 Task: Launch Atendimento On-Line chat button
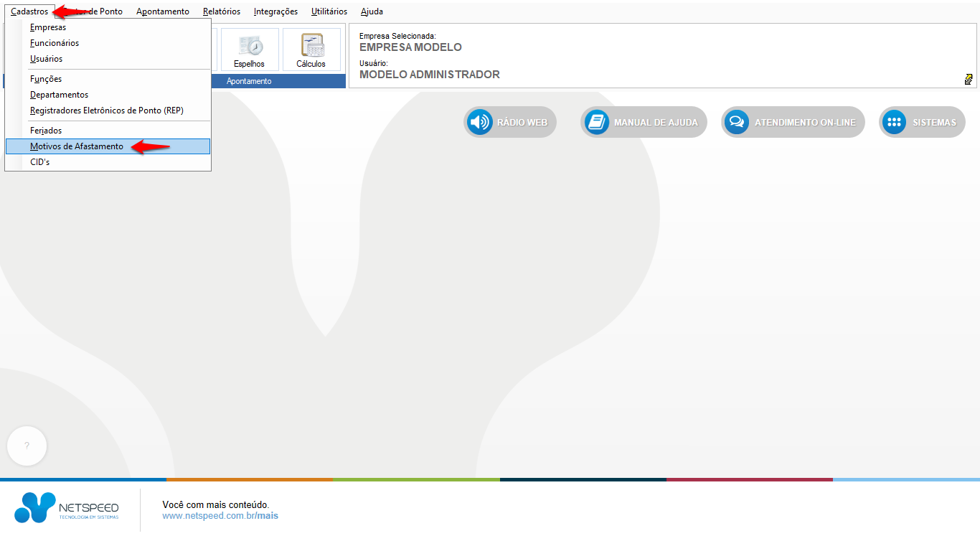coord(793,123)
